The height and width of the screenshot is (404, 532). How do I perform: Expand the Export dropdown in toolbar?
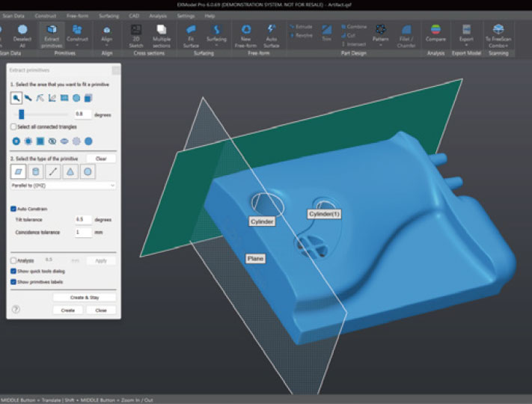point(466,45)
